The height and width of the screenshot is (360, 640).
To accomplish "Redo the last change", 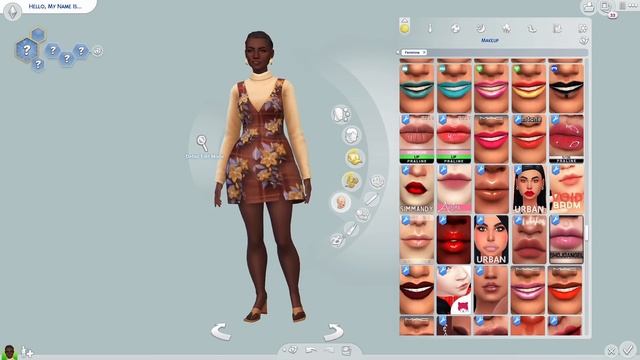I will [329, 350].
